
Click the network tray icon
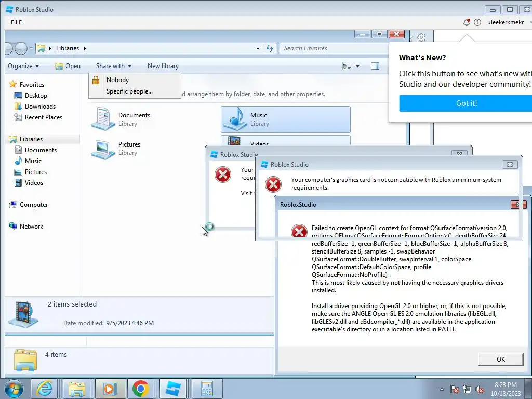point(467,389)
